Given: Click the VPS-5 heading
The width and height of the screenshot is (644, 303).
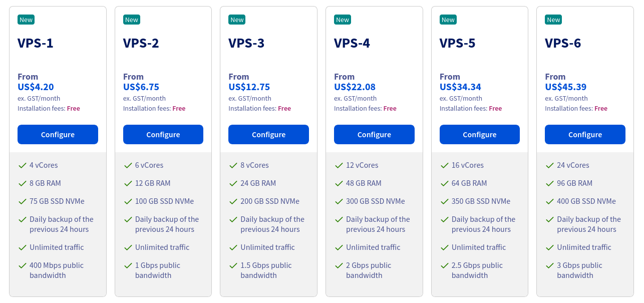Looking at the screenshot, I should (457, 43).
